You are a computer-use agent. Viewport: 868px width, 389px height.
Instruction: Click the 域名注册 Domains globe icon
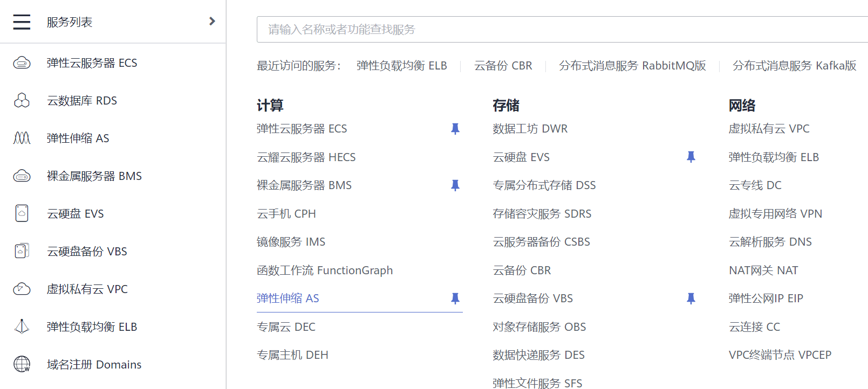pos(22,364)
